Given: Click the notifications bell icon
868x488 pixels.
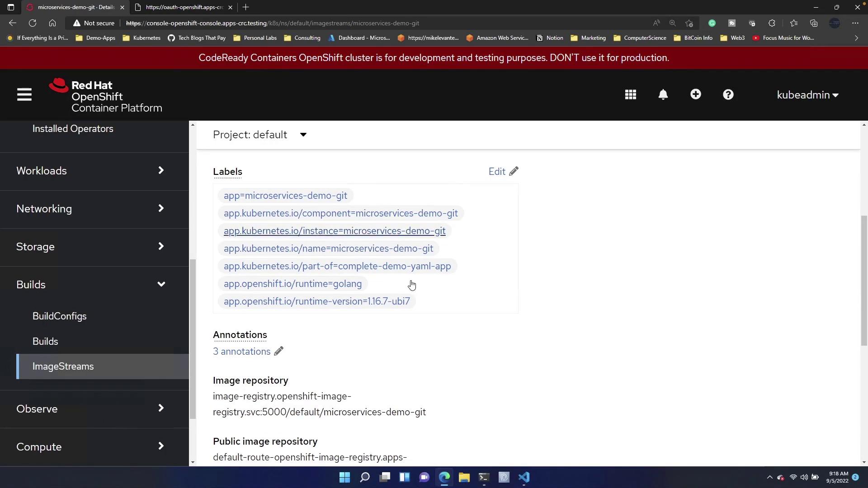Looking at the screenshot, I should (x=663, y=94).
